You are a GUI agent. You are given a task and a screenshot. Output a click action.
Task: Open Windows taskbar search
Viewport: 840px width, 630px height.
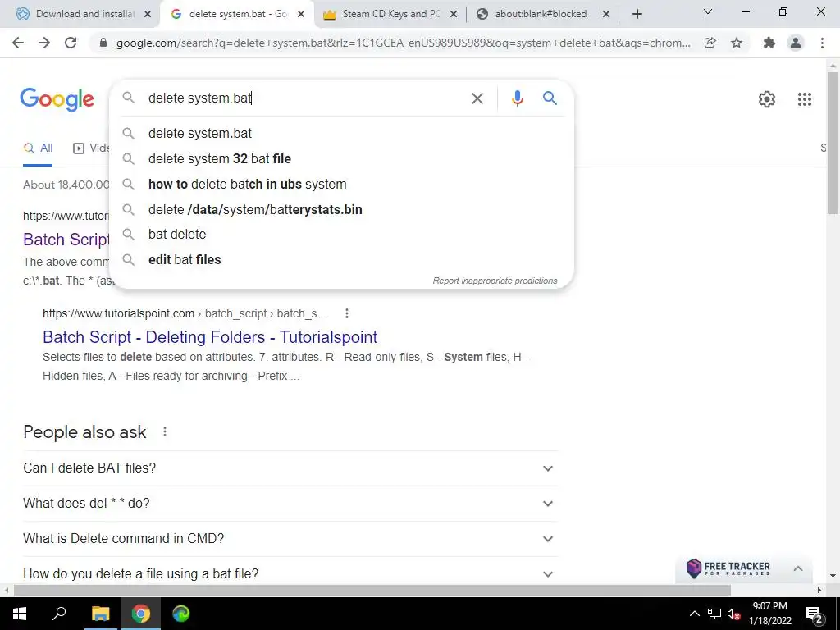(59, 614)
